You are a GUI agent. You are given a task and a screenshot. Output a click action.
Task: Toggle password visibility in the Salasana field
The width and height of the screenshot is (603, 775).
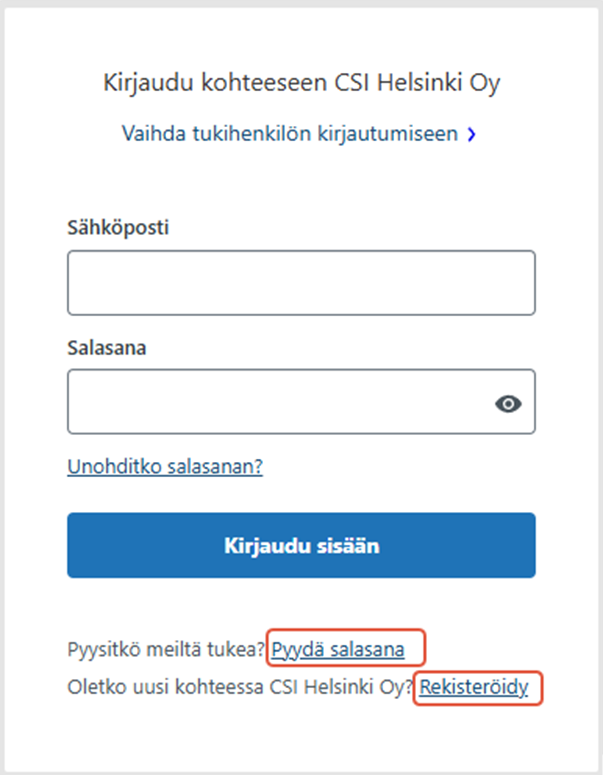[509, 403]
